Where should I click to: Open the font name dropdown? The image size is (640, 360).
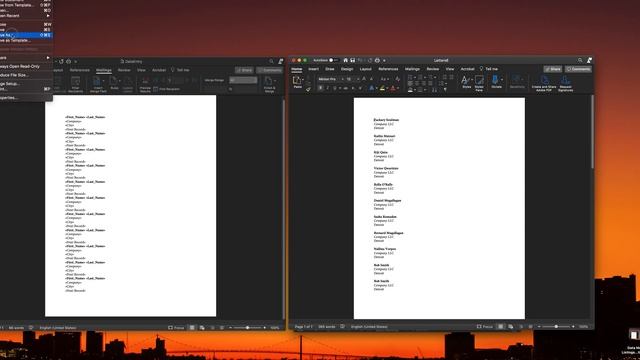342,79
